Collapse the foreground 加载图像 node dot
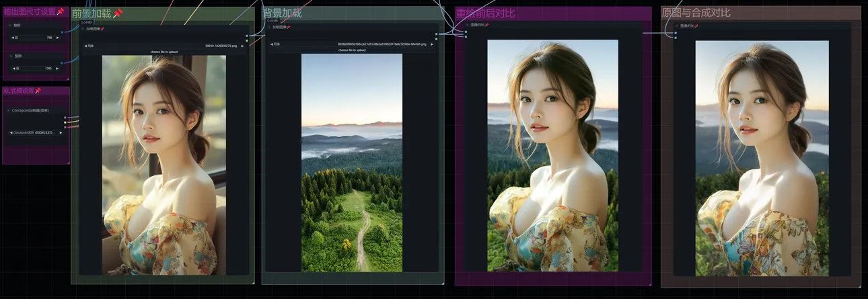This screenshot has height=299, width=868. pyautogui.click(x=82, y=29)
